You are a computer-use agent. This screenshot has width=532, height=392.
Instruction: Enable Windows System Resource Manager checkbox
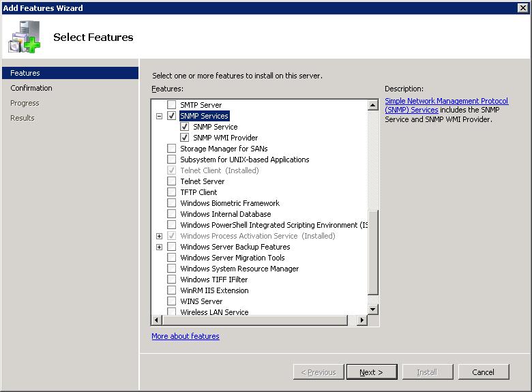pyautogui.click(x=172, y=268)
